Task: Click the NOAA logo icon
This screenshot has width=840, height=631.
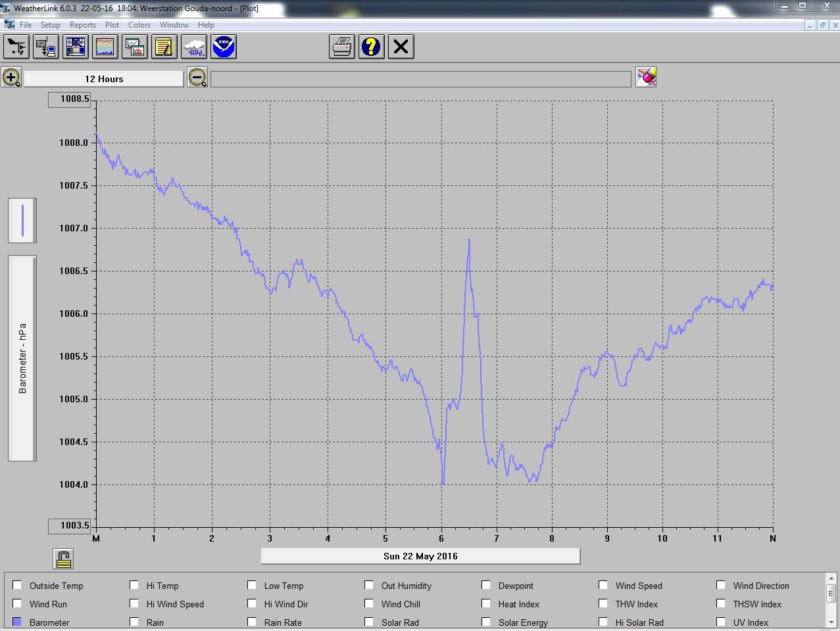Action: point(224,47)
